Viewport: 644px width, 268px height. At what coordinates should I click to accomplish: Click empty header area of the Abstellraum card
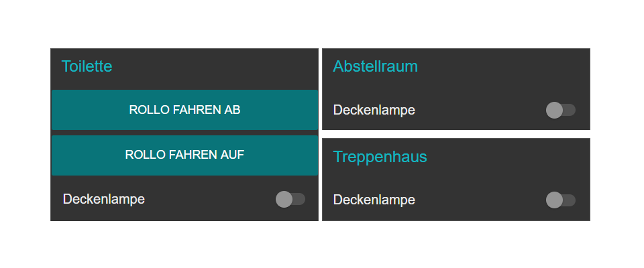510,66
